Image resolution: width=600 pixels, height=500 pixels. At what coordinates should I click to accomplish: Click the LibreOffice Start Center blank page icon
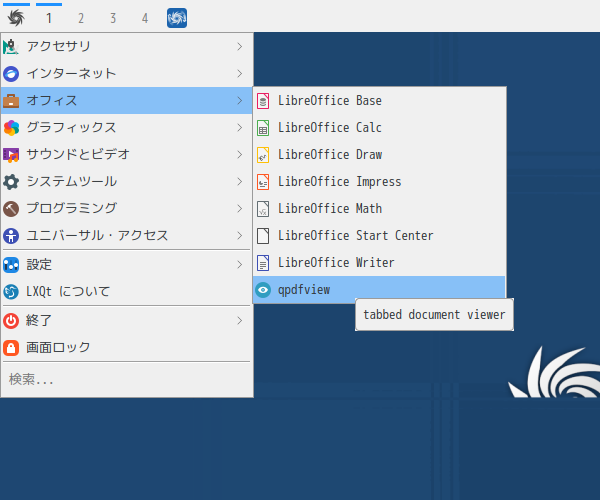click(263, 236)
